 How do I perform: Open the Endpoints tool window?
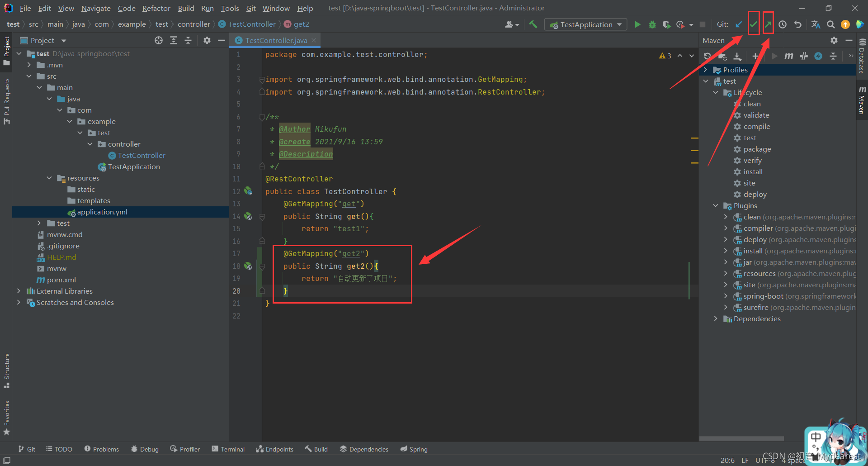tap(275, 449)
